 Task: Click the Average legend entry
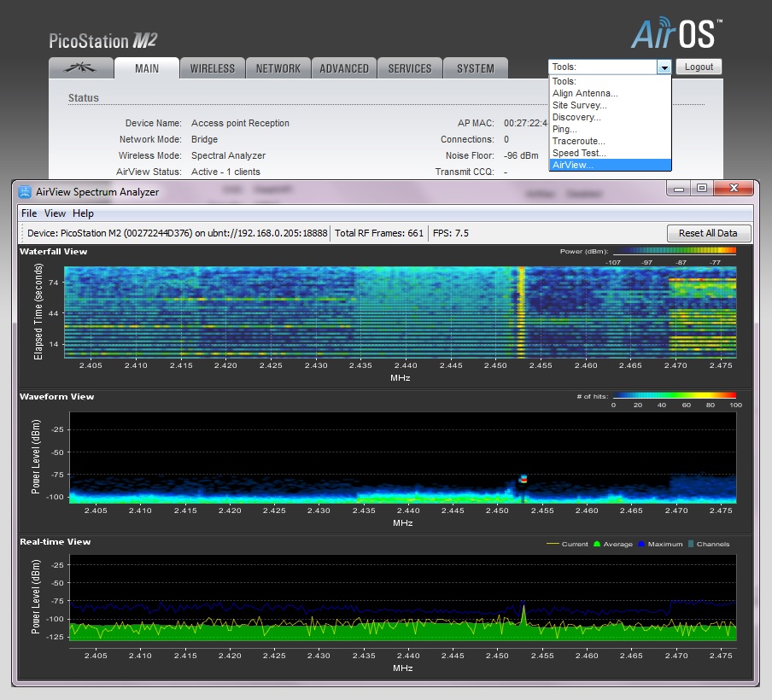point(613,544)
